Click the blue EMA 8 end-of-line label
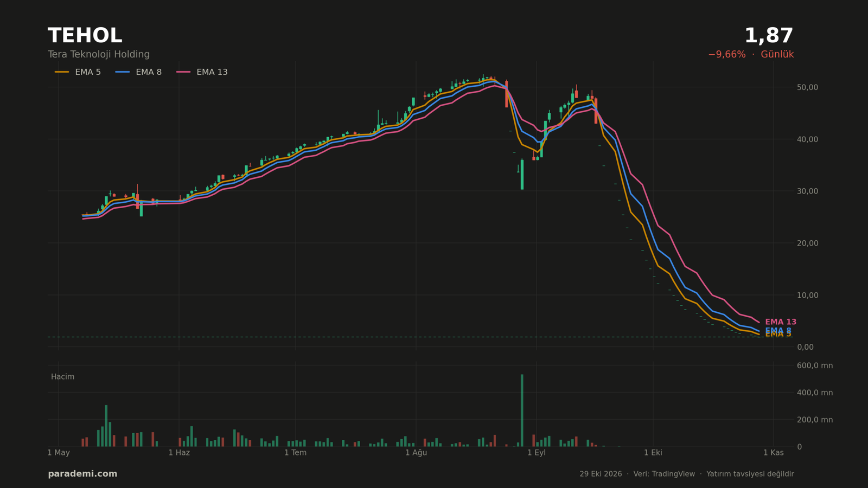 778,331
